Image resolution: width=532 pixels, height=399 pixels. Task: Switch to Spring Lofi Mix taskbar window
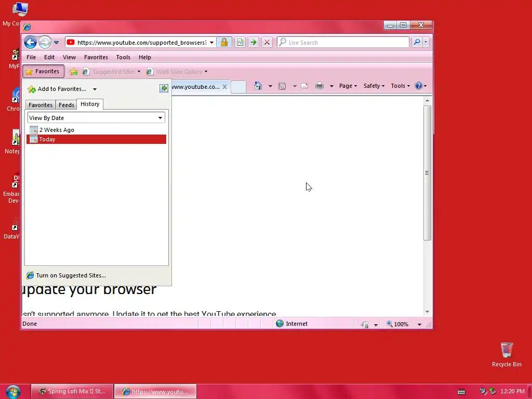[72, 391]
